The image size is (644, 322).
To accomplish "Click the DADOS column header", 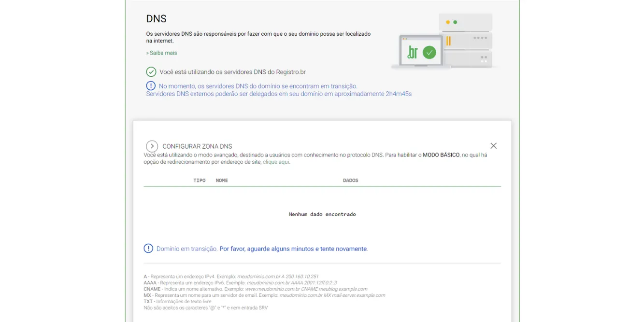I will [x=351, y=181].
